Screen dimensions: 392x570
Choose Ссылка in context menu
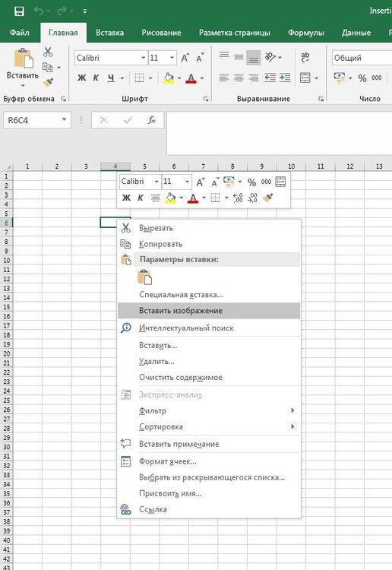point(209,509)
